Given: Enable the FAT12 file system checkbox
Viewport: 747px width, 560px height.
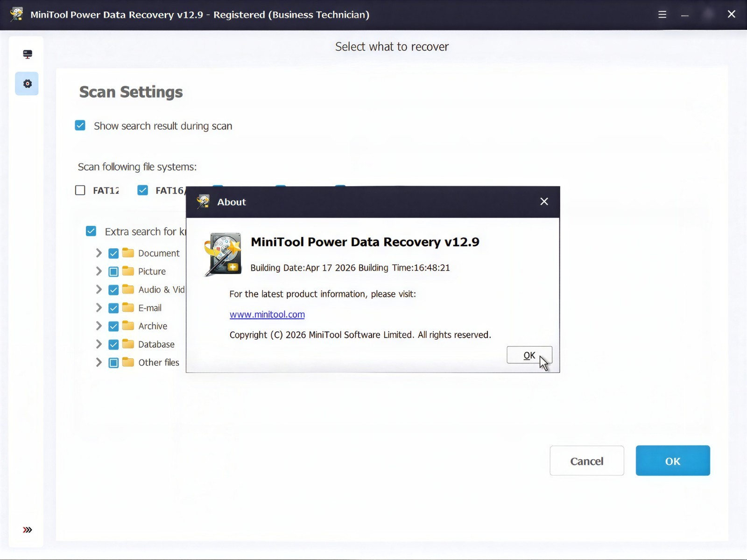Looking at the screenshot, I should (x=80, y=190).
